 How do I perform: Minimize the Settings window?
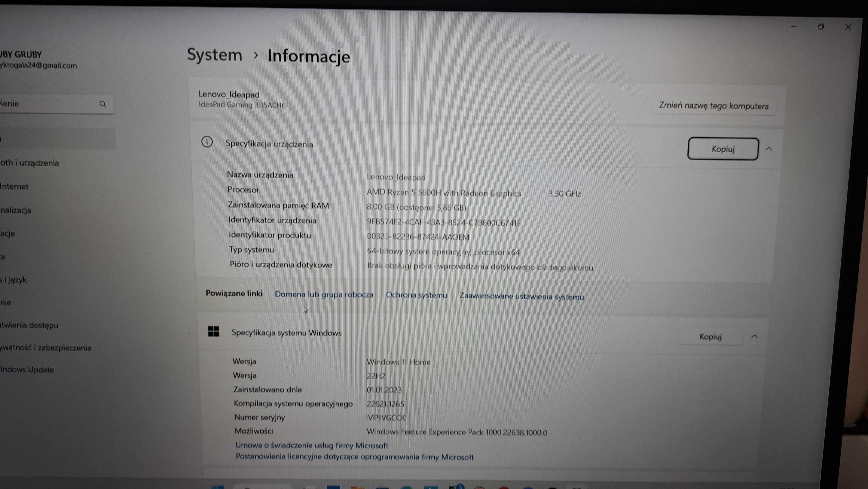click(793, 26)
